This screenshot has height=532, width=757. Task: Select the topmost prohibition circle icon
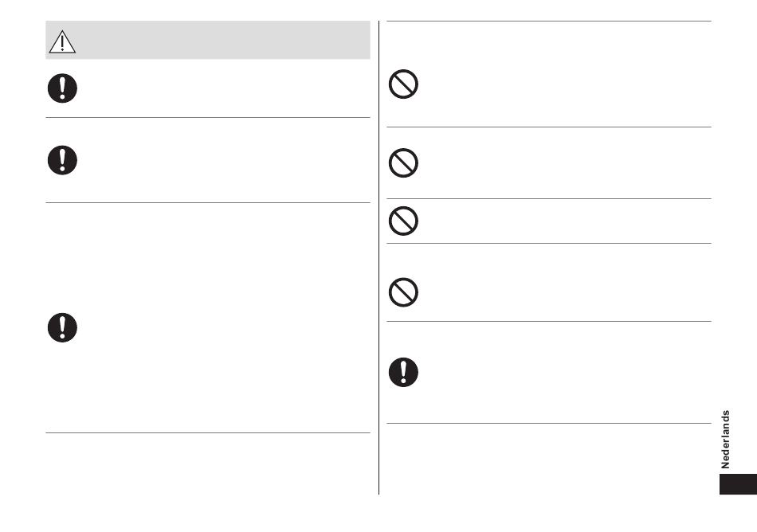tap(404, 84)
